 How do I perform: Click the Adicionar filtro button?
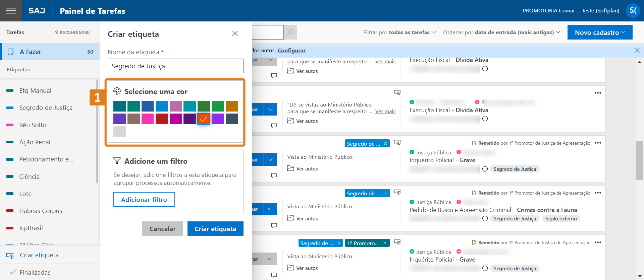[x=144, y=200]
